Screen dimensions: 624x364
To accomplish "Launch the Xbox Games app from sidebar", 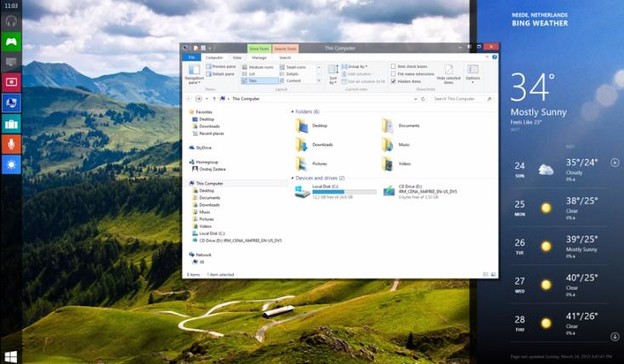I will [11, 41].
